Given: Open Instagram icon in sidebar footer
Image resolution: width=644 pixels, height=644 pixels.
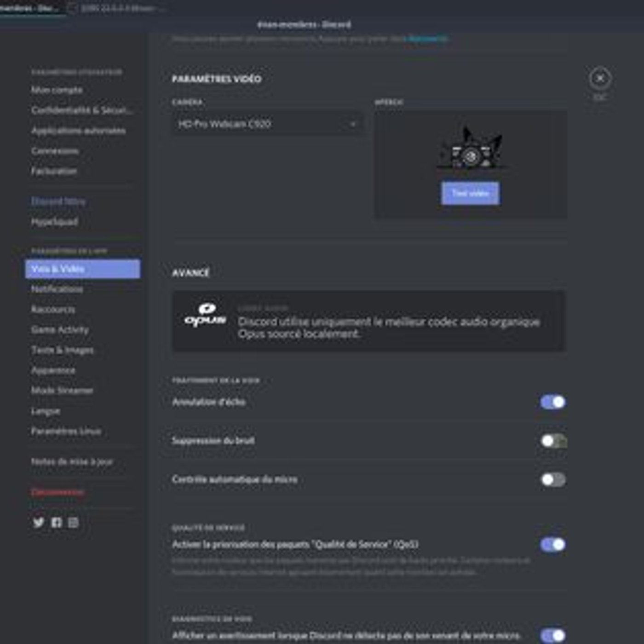Looking at the screenshot, I should 73,523.
